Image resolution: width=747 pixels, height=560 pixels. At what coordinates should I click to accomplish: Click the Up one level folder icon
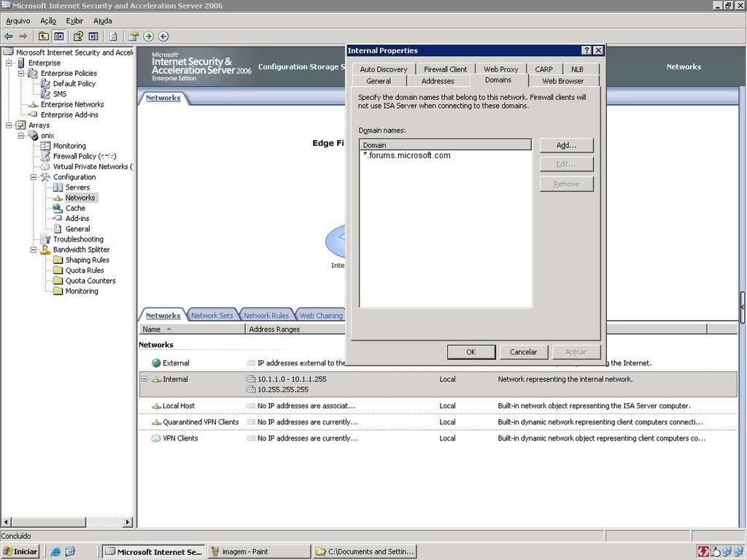point(43,36)
